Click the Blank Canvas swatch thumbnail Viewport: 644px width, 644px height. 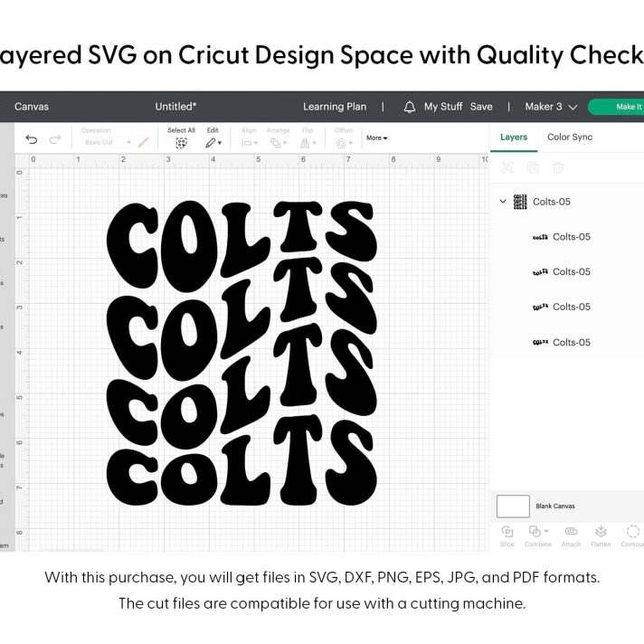(x=513, y=506)
